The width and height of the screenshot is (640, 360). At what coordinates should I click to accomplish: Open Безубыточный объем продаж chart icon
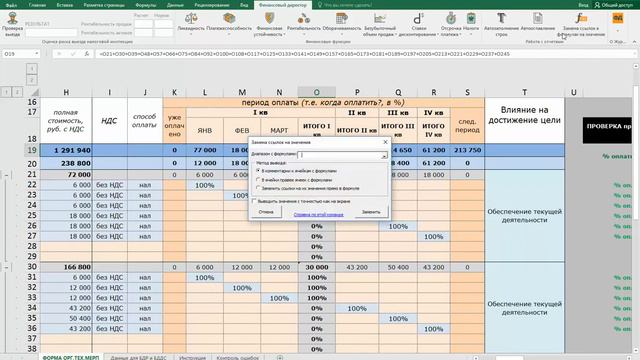pos(380,18)
